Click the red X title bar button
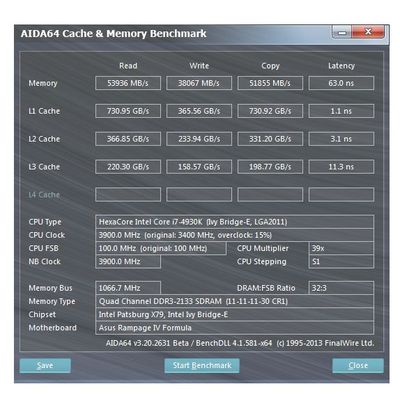Viewport: 400px width, 396px height. pyautogui.click(x=368, y=32)
